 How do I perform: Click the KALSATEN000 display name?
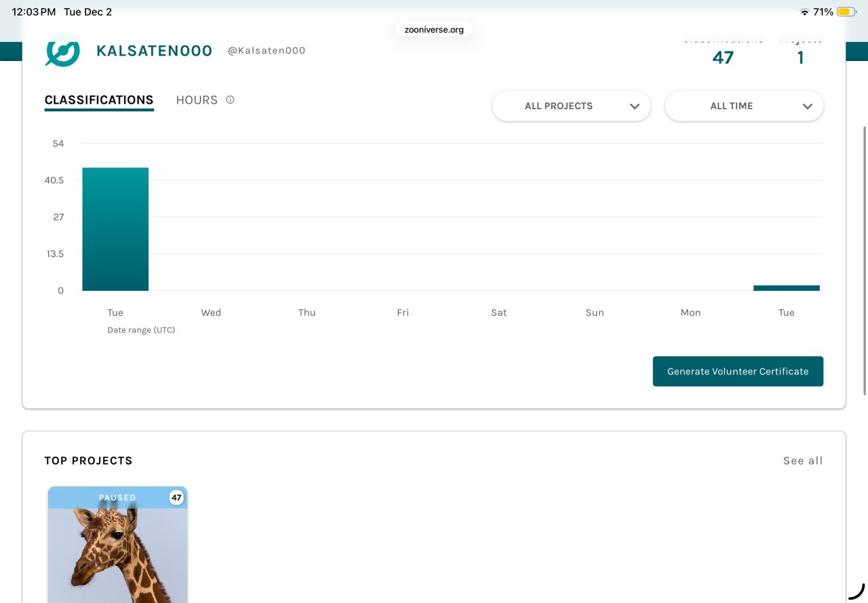pos(155,51)
